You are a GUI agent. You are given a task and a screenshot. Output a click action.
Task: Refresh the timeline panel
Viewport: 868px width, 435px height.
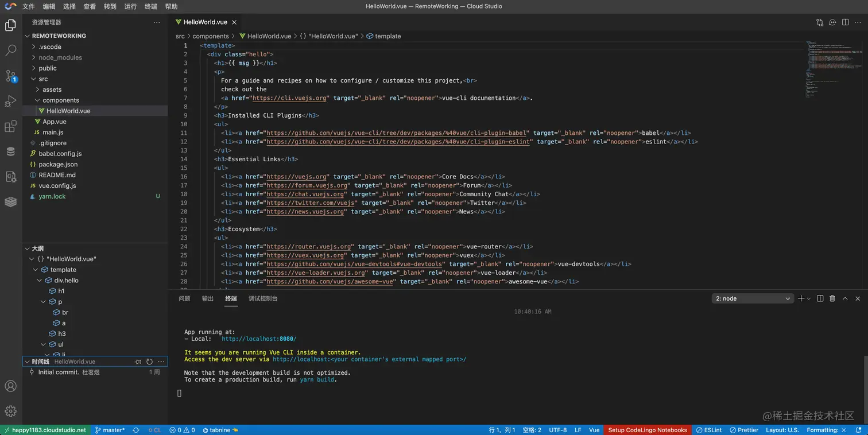[149, 362]
